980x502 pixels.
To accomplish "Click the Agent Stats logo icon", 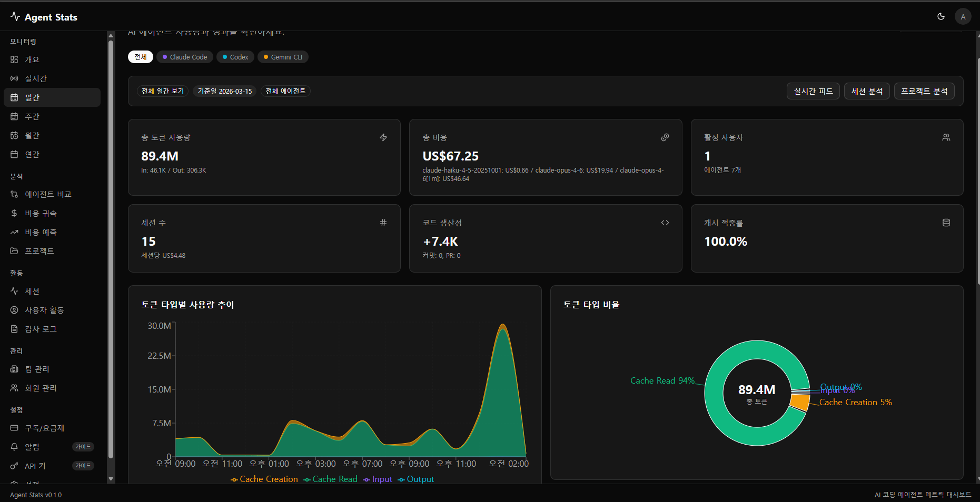I will (x=15, y=17).
